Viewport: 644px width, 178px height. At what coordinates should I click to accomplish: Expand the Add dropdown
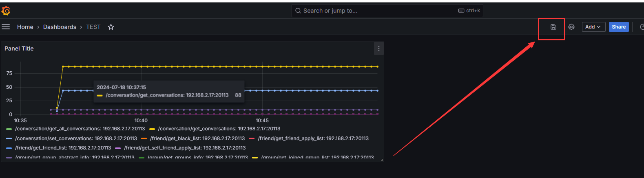click(x=593, y=27)
